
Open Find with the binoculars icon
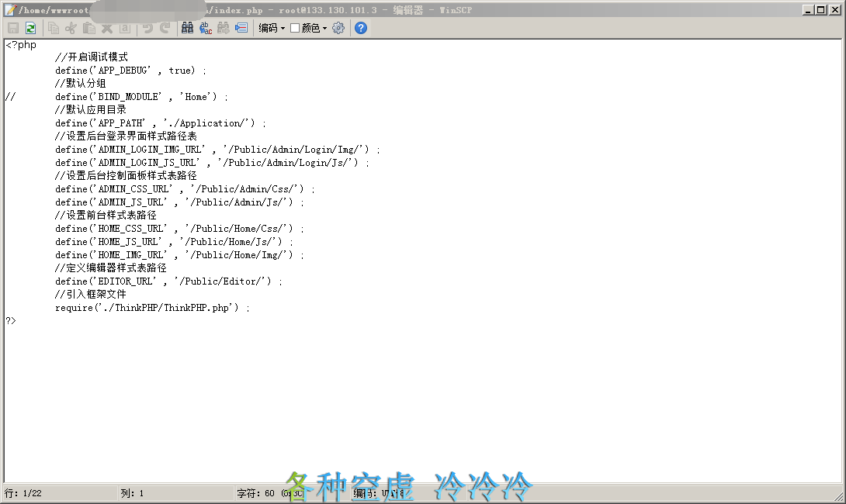(188, 28)
